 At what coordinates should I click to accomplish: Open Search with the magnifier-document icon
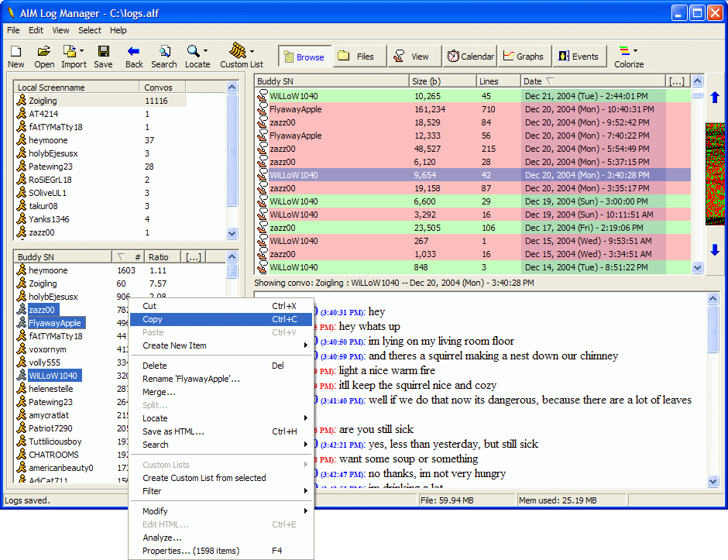164,50
